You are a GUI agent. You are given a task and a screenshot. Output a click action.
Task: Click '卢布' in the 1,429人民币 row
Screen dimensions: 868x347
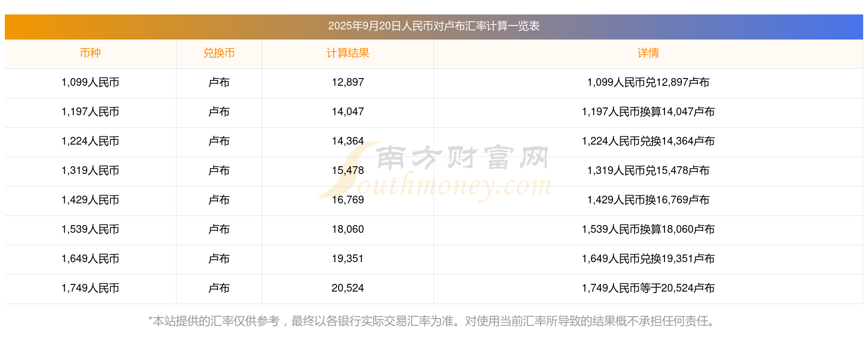tap(219, 200)
